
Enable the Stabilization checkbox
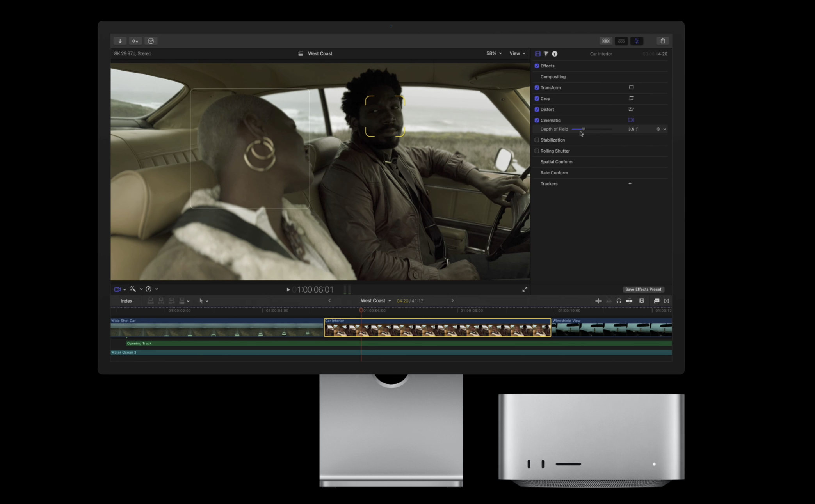pos(537,140)
